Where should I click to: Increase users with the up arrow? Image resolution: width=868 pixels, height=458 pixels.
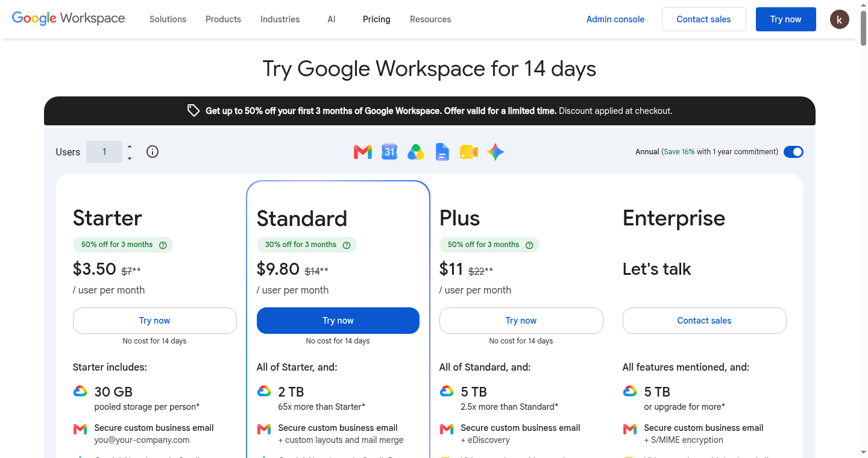tap(130, 146)
